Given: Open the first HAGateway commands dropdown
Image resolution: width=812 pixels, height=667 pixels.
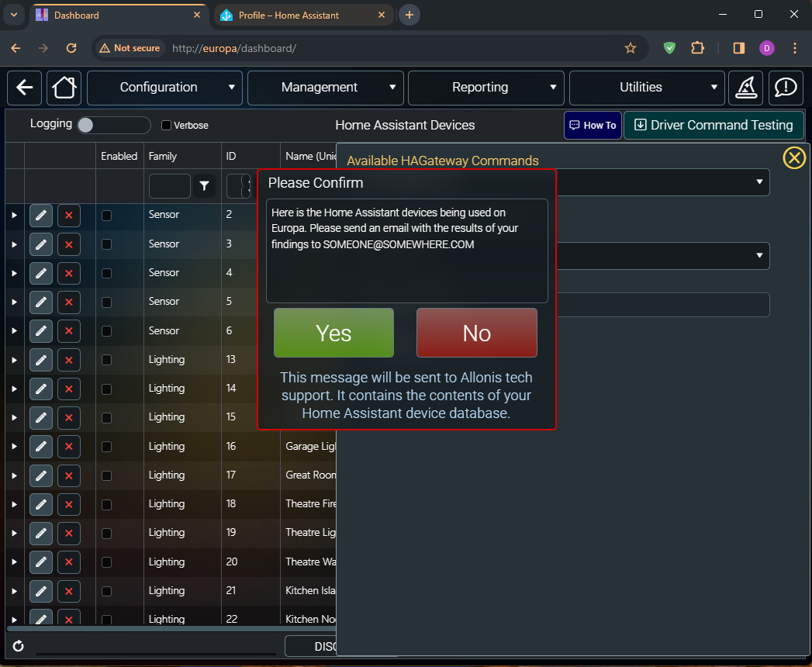Looking at the screenshot, I should point(662,182).
